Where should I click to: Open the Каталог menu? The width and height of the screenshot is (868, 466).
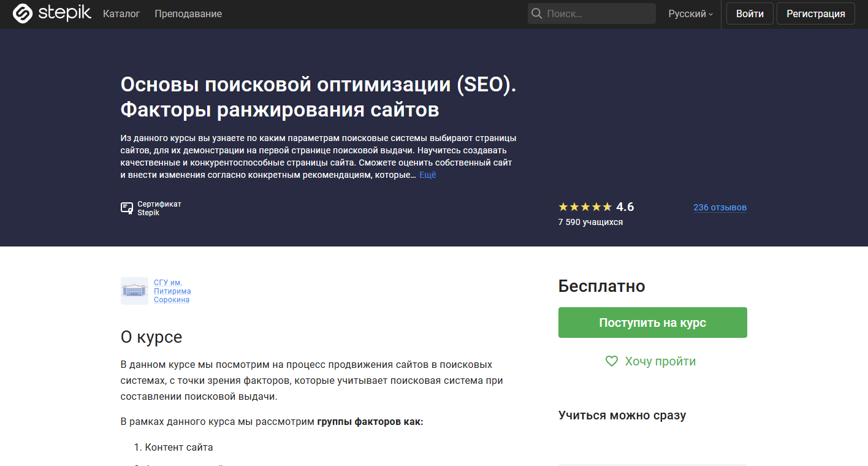point(121,13)
